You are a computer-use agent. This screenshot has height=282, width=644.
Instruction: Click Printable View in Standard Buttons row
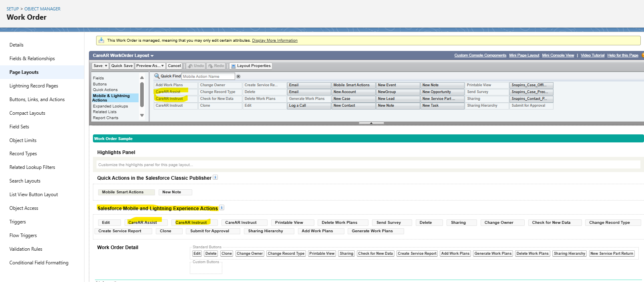pos(322,254)
